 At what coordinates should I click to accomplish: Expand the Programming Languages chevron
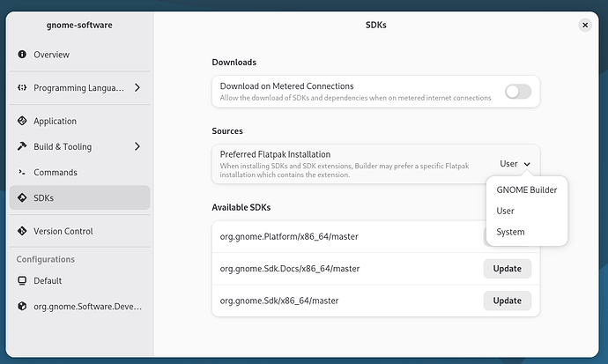coord(137,87)
